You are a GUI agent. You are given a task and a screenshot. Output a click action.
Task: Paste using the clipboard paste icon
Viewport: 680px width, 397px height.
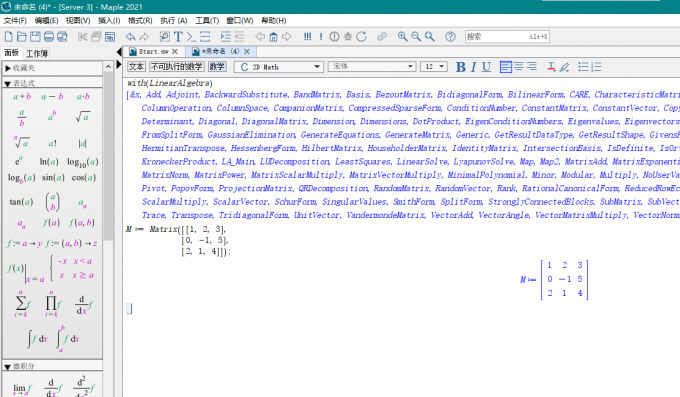110,37
